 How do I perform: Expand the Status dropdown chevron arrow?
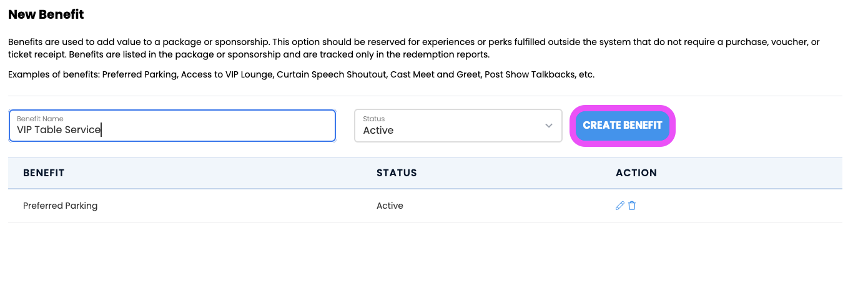point(549,126)
